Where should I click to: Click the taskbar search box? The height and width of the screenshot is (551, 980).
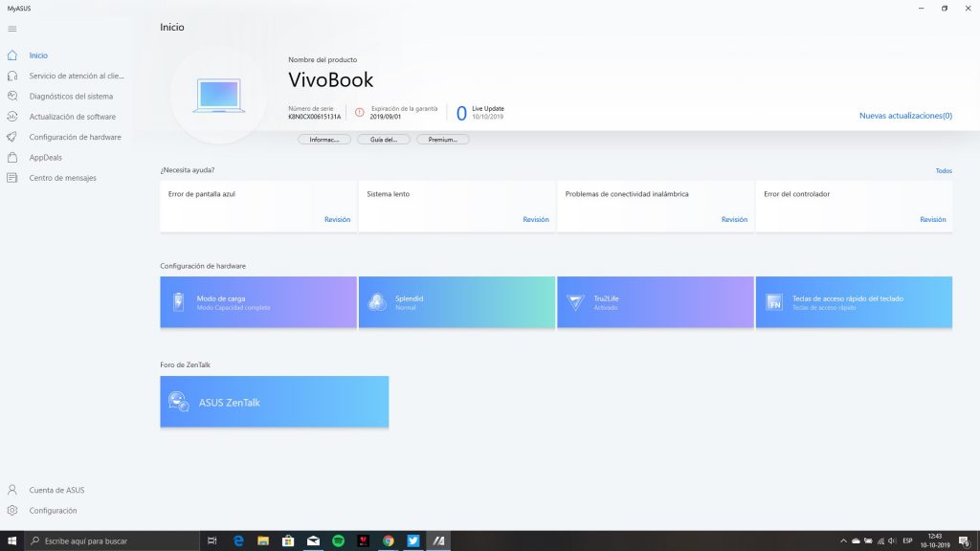click(x=112, y=541)
